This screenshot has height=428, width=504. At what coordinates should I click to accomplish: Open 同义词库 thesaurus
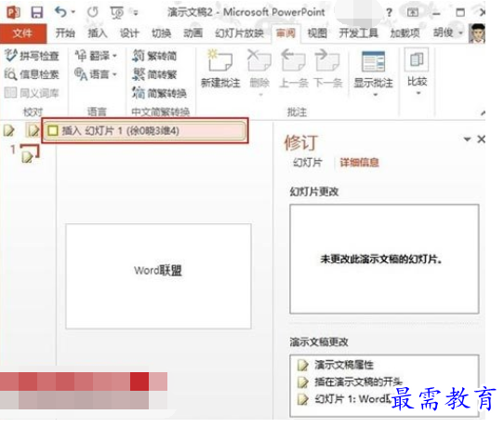[32, 93]
